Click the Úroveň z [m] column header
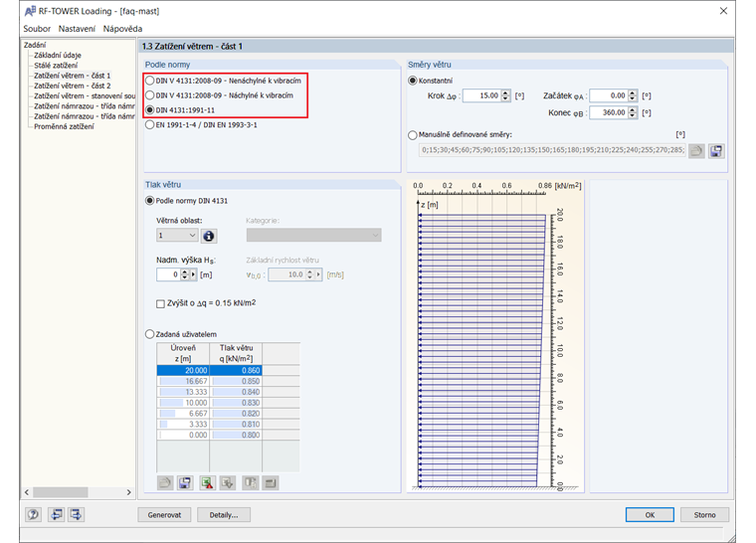The image size is (756, 543). pos(183,353)
